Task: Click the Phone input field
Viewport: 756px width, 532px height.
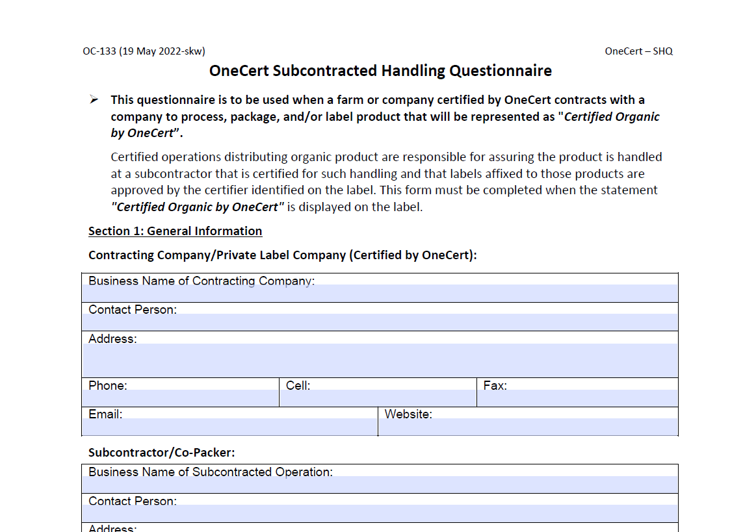Action: (180, 398)
